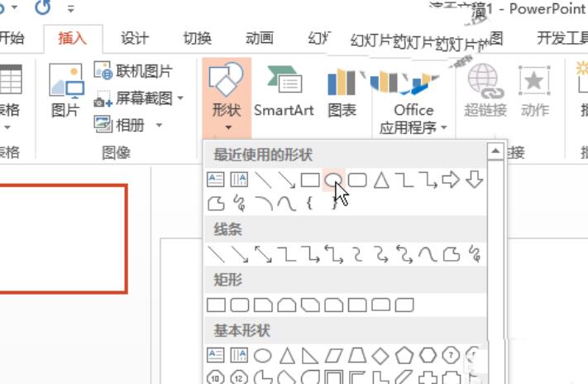Pick the parallelogram in 基本形状
Image resolution: width=588 pixels, height=384 pixels.
click(334, 356)
